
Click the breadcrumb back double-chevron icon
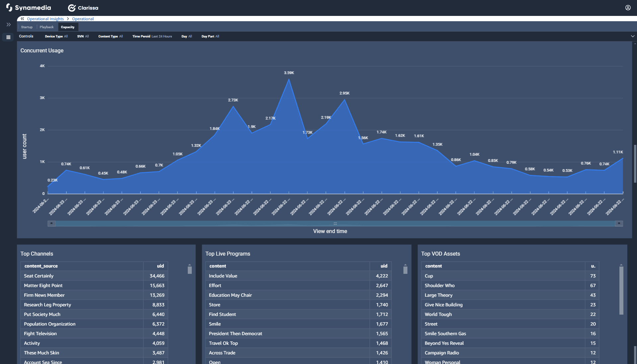coord(22,19)
